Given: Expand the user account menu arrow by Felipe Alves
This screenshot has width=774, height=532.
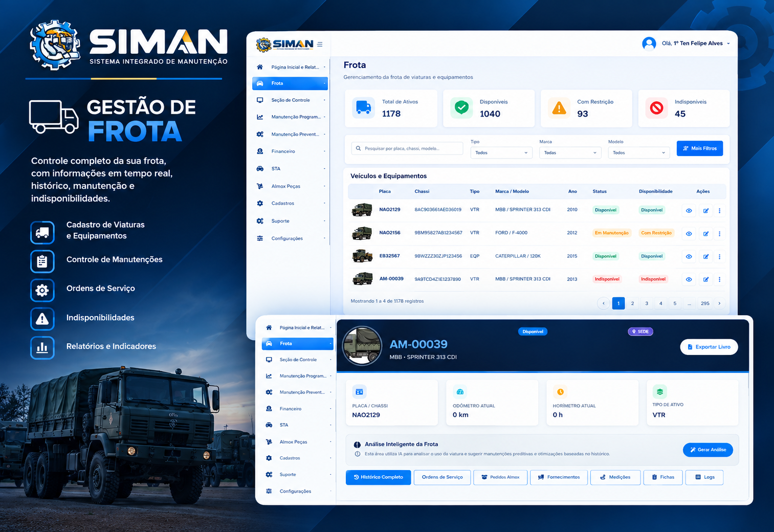Looking at the screenshot, I should [728, 43].
